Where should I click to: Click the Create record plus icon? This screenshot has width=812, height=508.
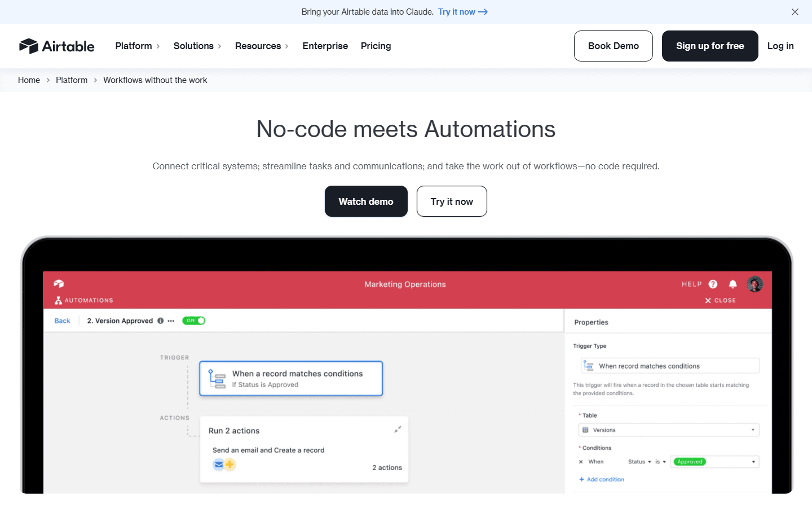point(230,465)
